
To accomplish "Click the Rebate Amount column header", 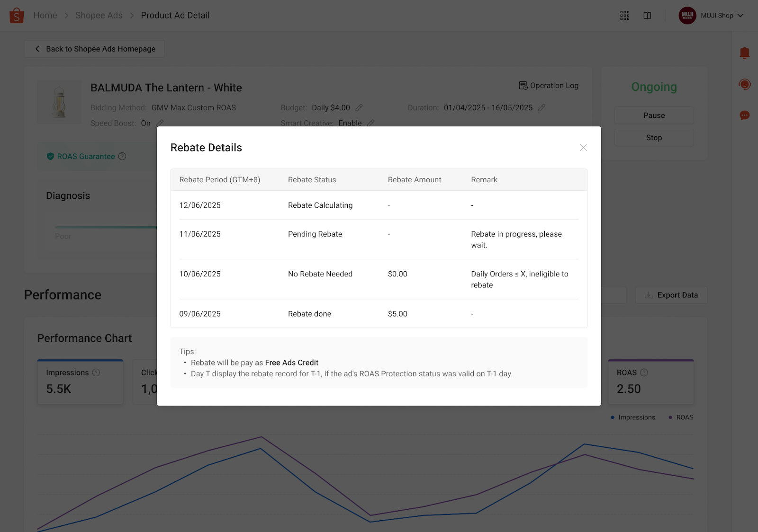I will 415,180.
